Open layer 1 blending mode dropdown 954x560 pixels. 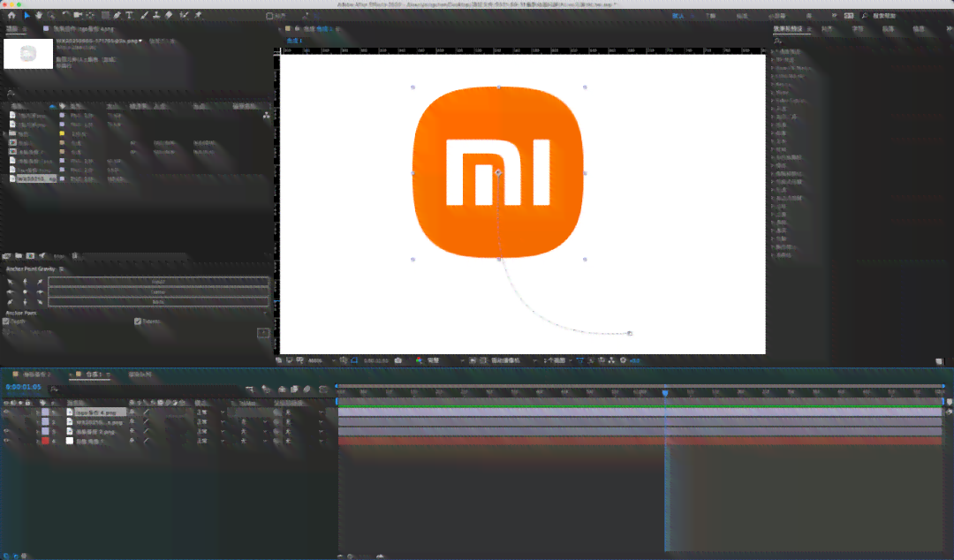(210, 412)
